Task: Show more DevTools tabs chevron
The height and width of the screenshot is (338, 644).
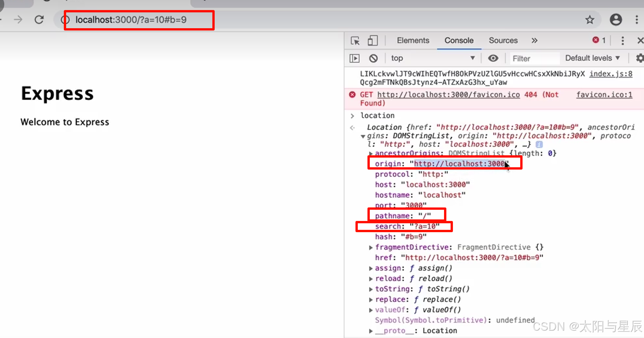Action: click(x=535, y=41)
